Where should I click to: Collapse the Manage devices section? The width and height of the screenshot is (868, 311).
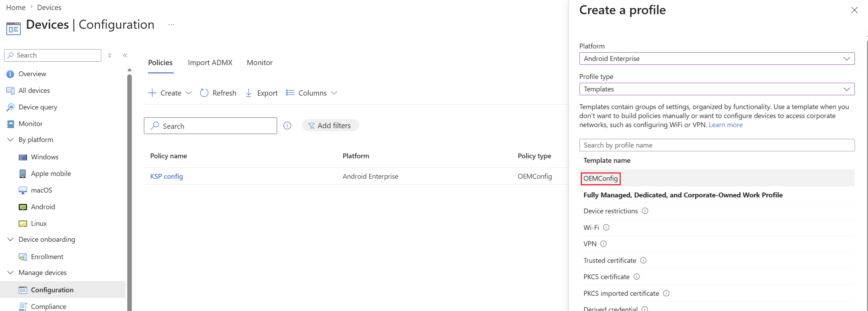pos(10,273)
